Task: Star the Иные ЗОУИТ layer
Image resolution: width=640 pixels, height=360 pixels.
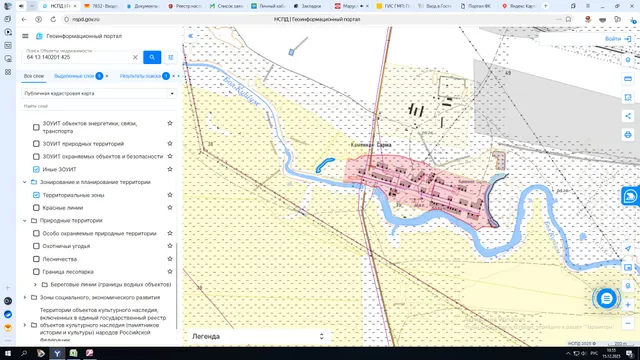Action: tap(170, 169)
